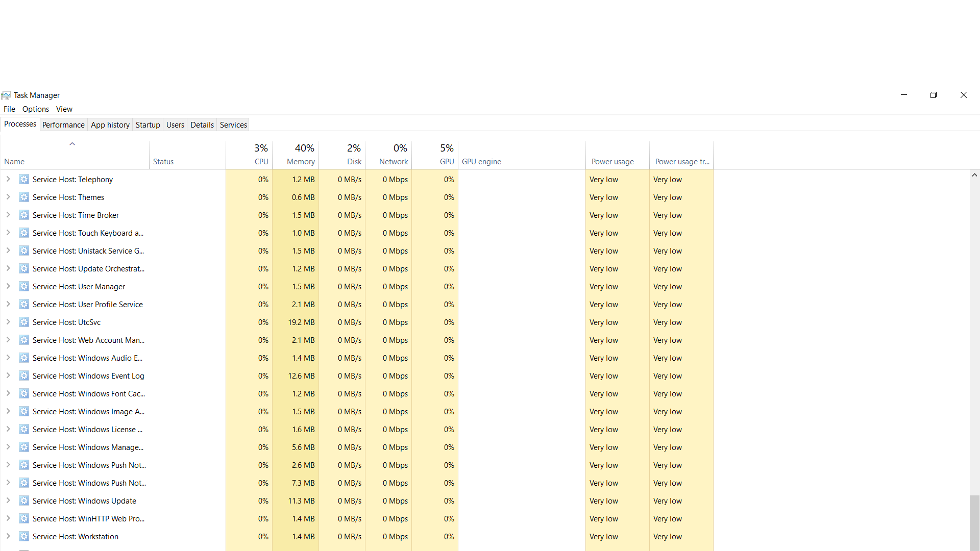Click the Task Manager title bar icon
The width and height of the screenshot is (980, 551).
coord(6,95)
